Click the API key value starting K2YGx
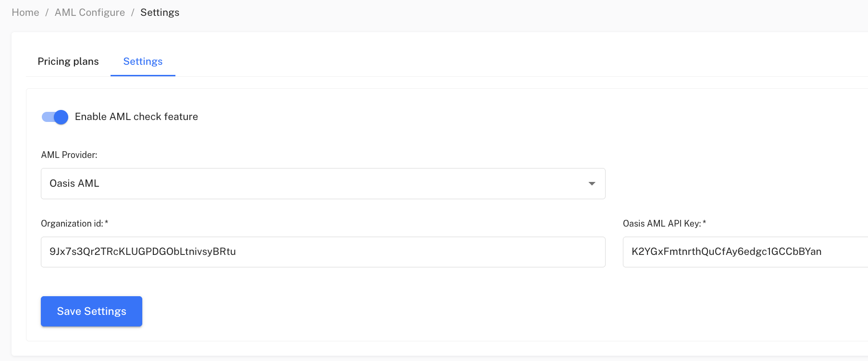This screenshot has width=868, height=361. point(726,252)
